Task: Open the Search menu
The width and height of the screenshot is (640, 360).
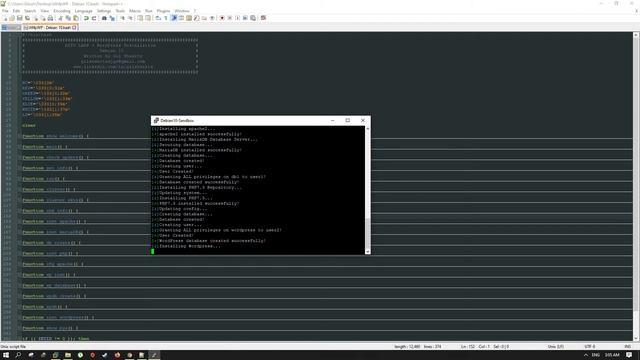Action: (x=30, y=11)
